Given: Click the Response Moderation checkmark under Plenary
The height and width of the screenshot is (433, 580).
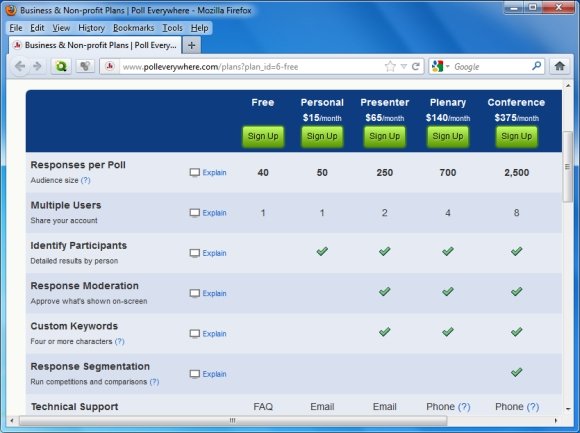Looking at the screenshot, I should (448, 291).
